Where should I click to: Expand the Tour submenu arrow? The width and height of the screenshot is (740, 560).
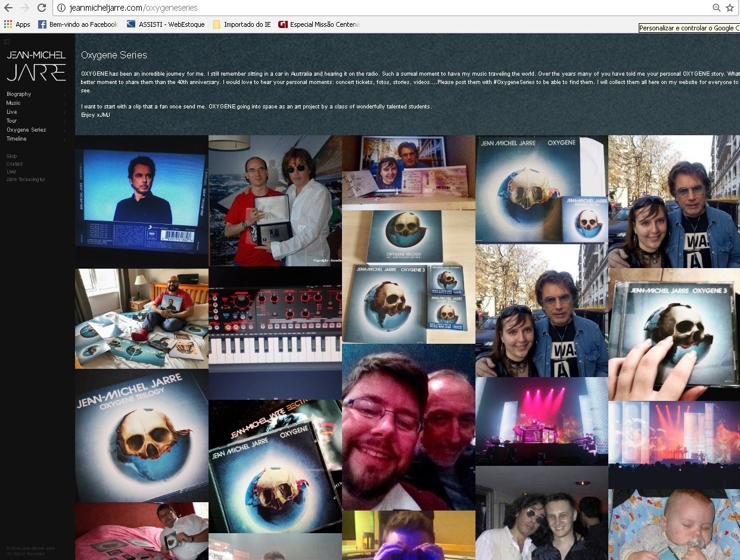click(64, 121)
